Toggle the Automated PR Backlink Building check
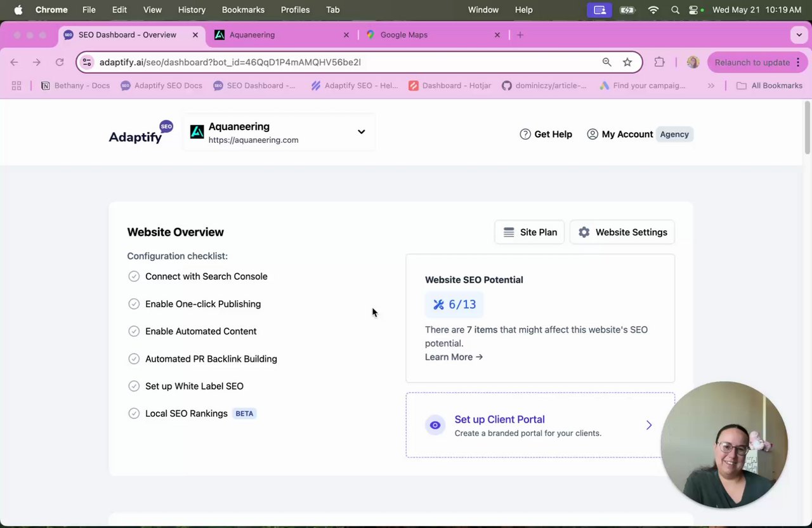Image resolution: width=812 pixels, height=528 pixels. 134,359
